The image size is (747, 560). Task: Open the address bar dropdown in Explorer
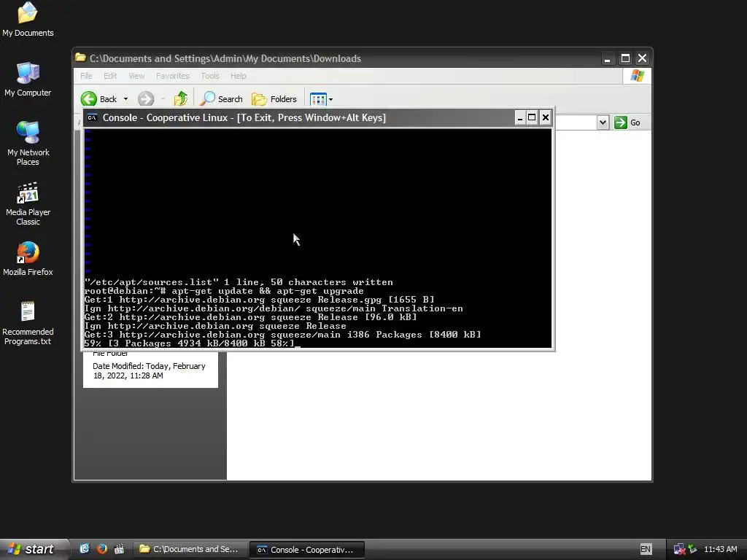click(603, 122)
